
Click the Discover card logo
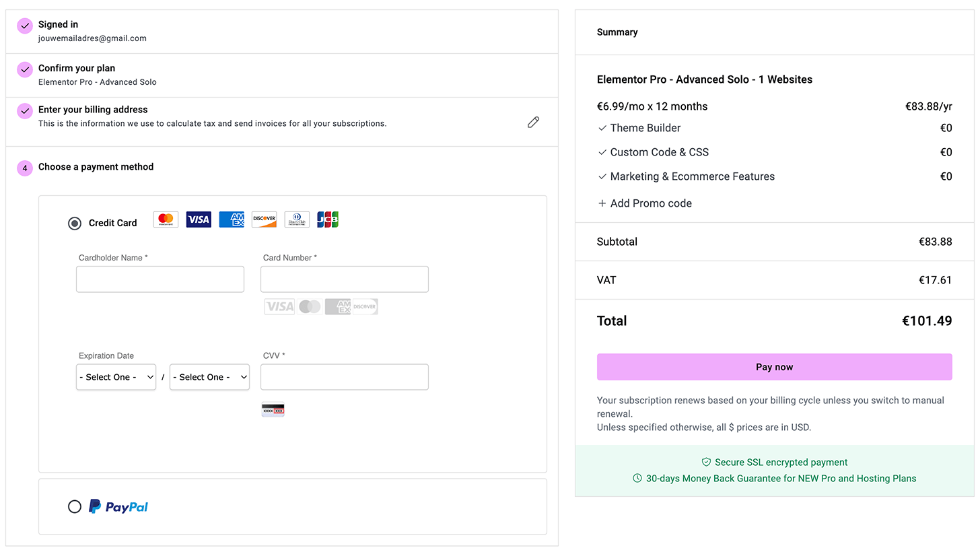coord(265,219)
